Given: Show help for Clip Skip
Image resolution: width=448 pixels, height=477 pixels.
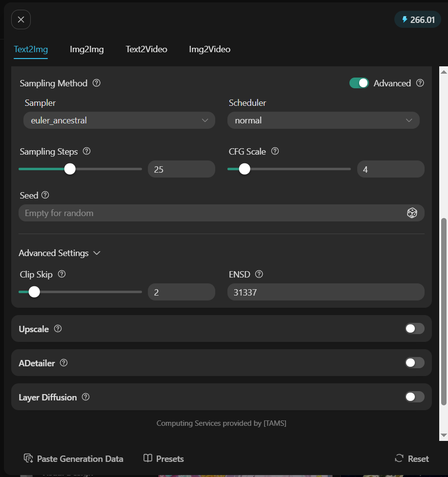Looking at the screenshot, I should pyautogui.click(x=62, y=274).
